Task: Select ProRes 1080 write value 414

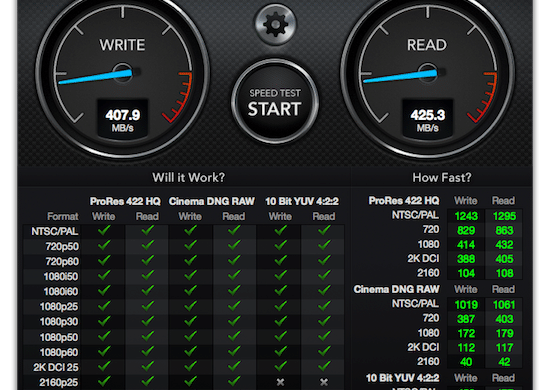Action: click(x=466, y=245)
